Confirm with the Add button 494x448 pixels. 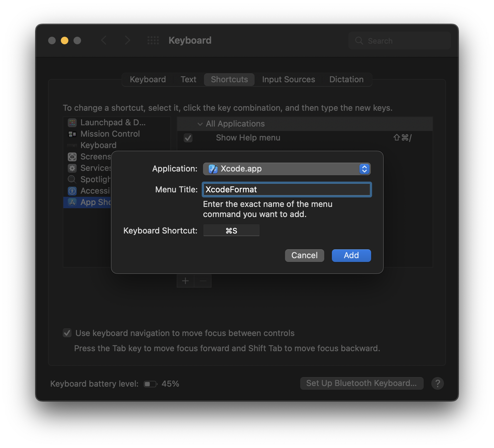pyautogui.click(x=351, y=256)
